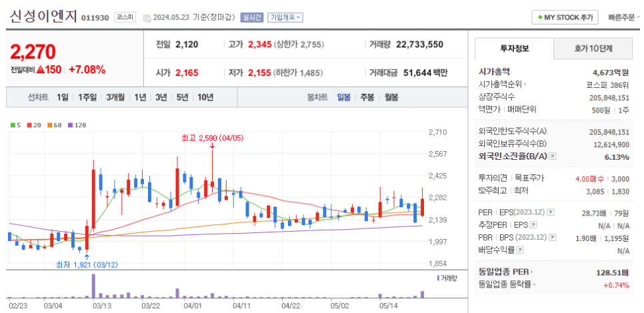Open the help icon next to EPS(2023.12)
This screenshot has height=313, width=644.
pyautogui.click(x=551, y=212)
